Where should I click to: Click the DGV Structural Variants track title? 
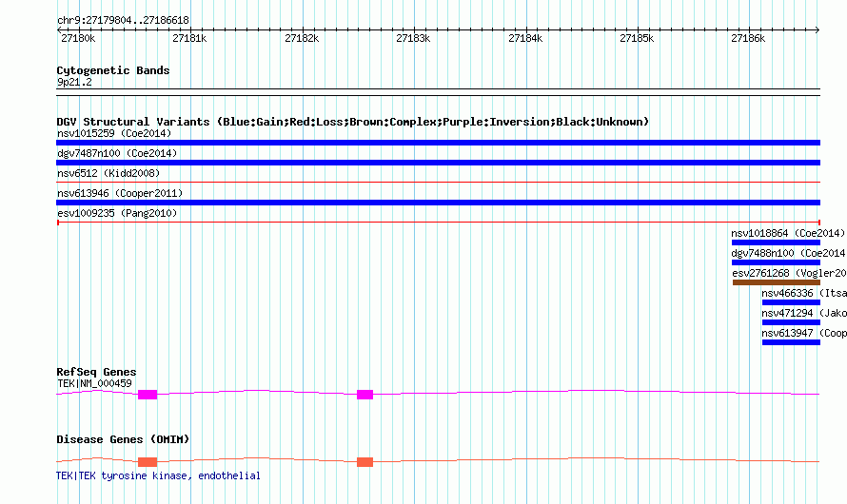[x=353, y=122]
